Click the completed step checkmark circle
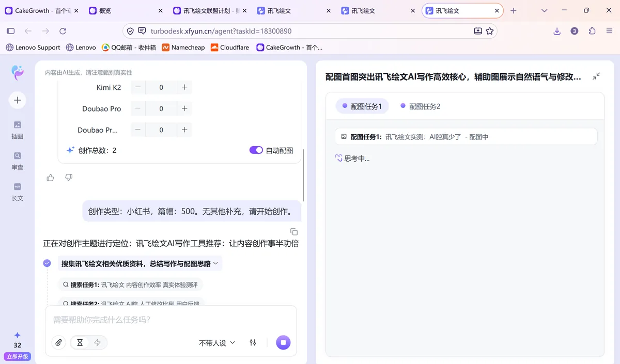The height and width of the screenshot is (364, 620). click(x=47, y=263)
